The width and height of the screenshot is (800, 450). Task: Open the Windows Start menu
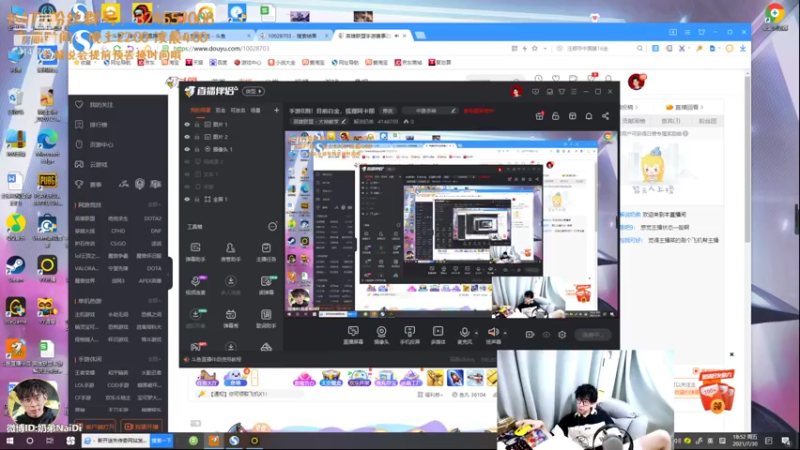click(x=9, y=440)
